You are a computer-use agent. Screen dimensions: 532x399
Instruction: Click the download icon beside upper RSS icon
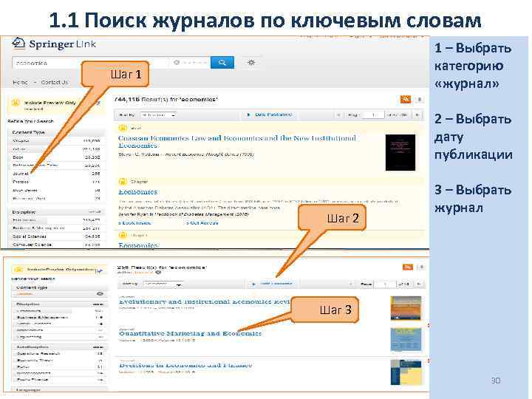click(x=420, y=100)
